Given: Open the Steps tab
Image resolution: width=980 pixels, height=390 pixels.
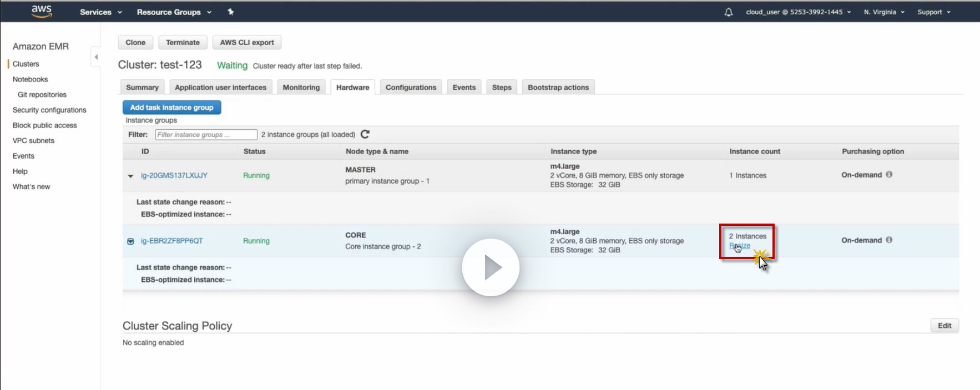Looking at the screenshot, I should pyautogui.click(x=502, y=87).
